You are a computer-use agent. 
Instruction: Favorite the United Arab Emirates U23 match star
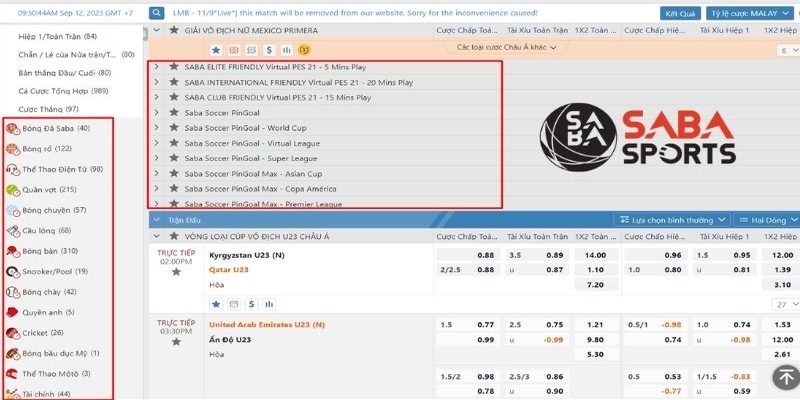tap(176, 342)
